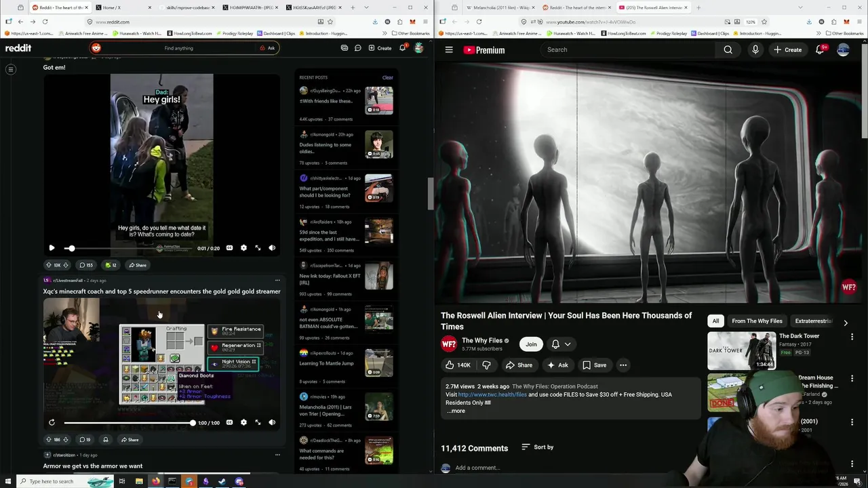Viewport: 868px width, 488px height.
Task: Open Reddit user avatar menu
Action: click(x=419, y=48)
